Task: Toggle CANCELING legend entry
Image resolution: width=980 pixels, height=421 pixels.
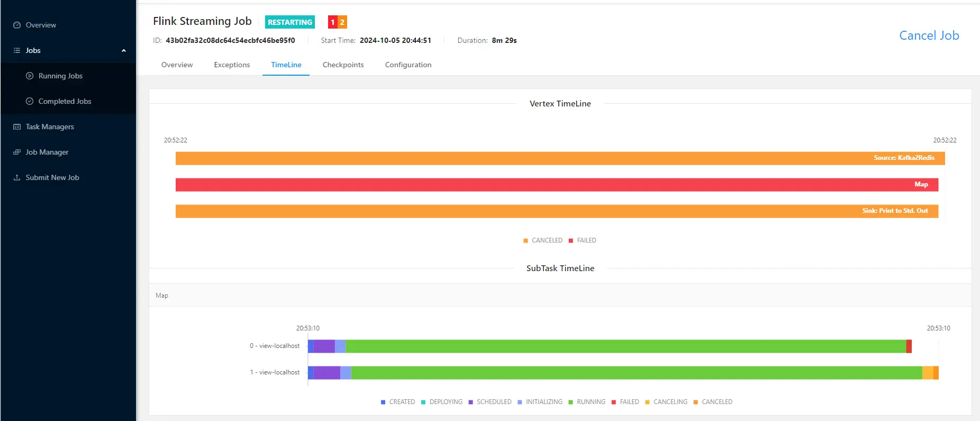Action: click(x=666, y=402)
